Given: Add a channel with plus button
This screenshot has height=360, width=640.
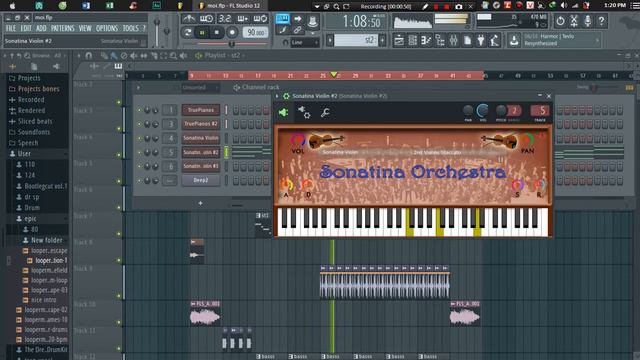Looking at the screenshot, I should point(200,203).
